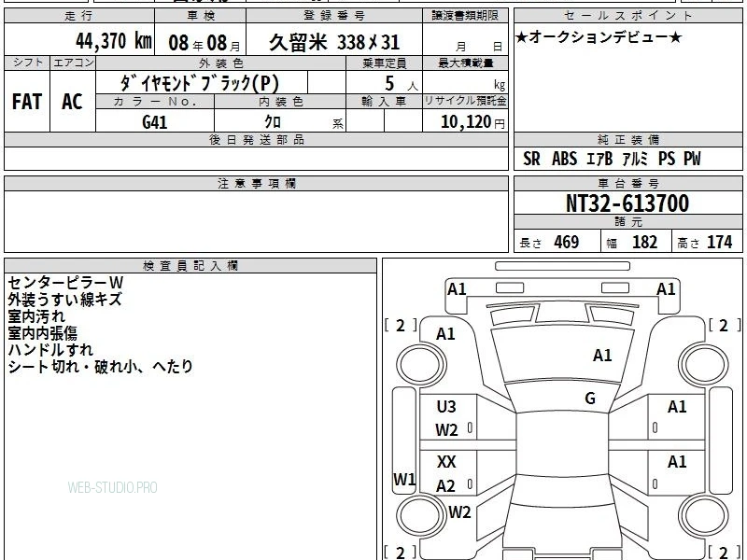This screenshot has width=747, height=560.
Task: Click the U3 mark on the door panel
Action: pos(446,407)
